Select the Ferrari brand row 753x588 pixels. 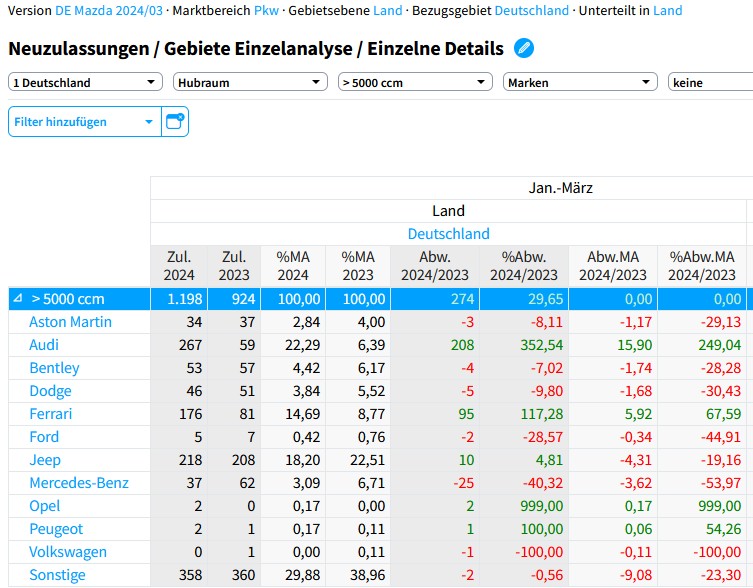pyautogui.click(x=51, y=414)
